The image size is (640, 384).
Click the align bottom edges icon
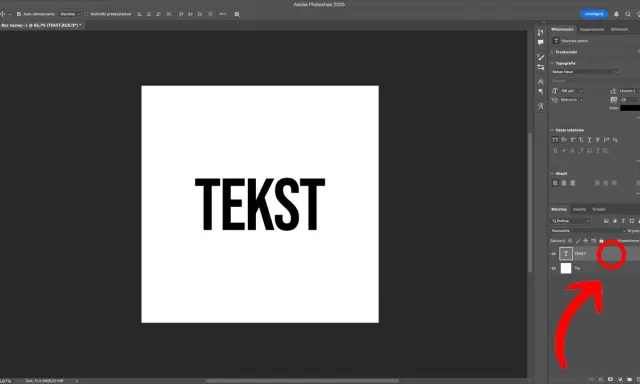pos(200,14)
